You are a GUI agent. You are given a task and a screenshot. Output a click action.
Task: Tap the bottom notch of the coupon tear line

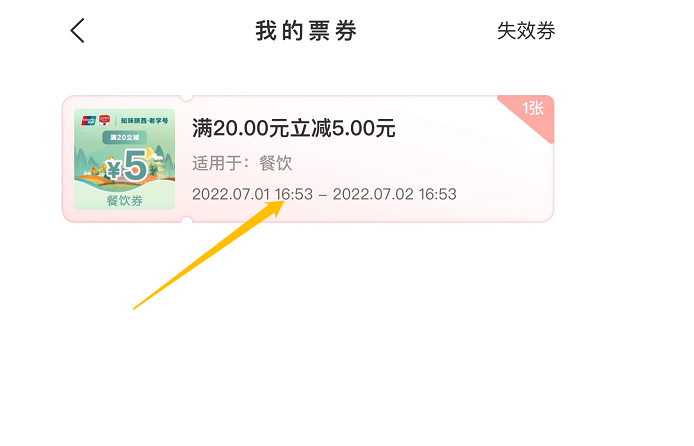click(x=186, y=220)
